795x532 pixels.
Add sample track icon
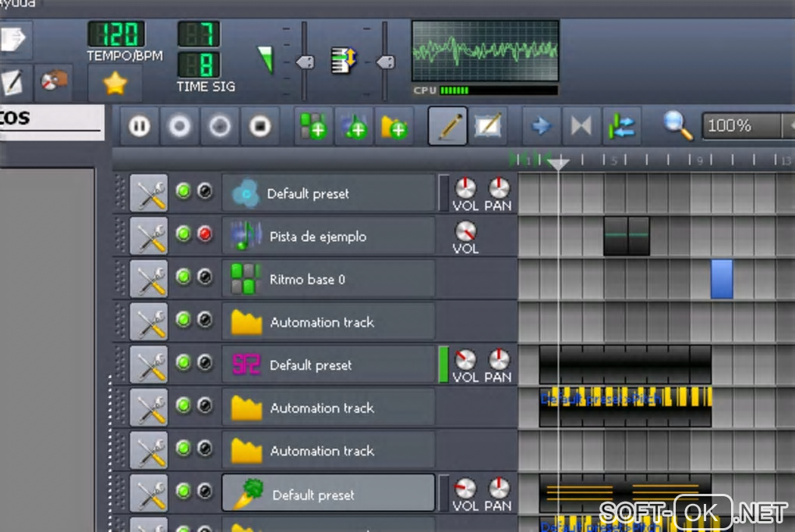click(x=354, y=126)
